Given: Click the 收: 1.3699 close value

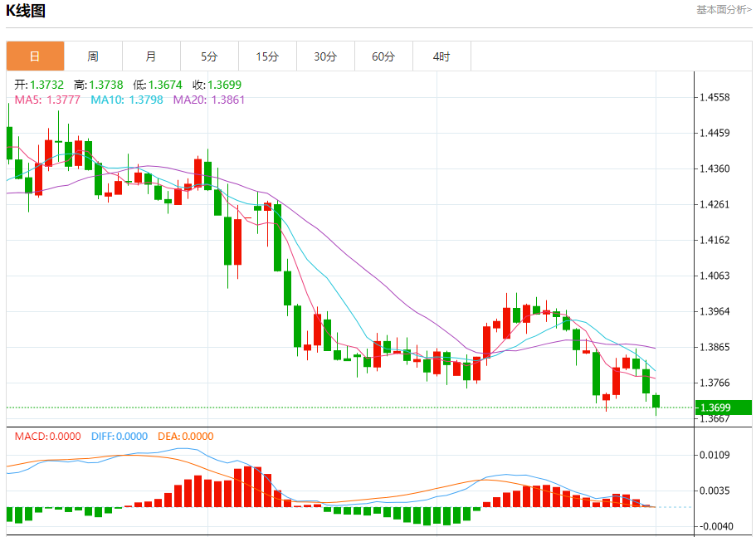Looking at the screenshot, I should coord(217,85).
